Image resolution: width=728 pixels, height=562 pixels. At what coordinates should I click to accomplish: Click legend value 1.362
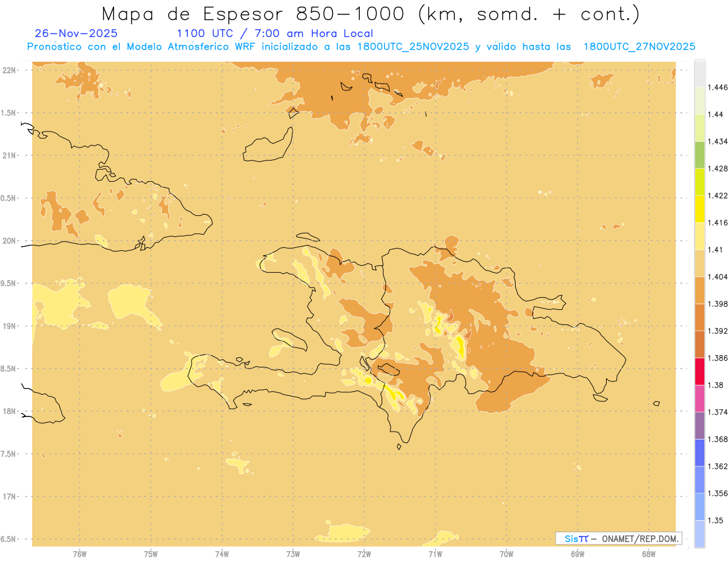718,466
